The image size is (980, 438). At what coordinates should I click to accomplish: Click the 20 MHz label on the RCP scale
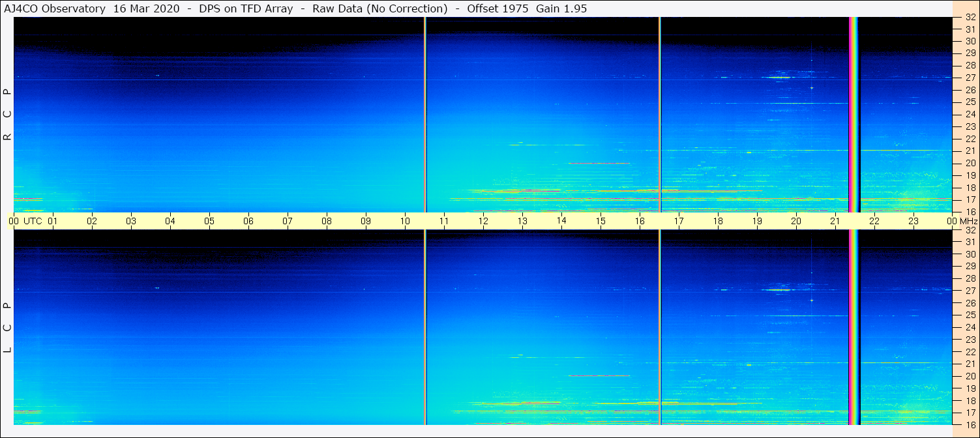coord(970,163)
